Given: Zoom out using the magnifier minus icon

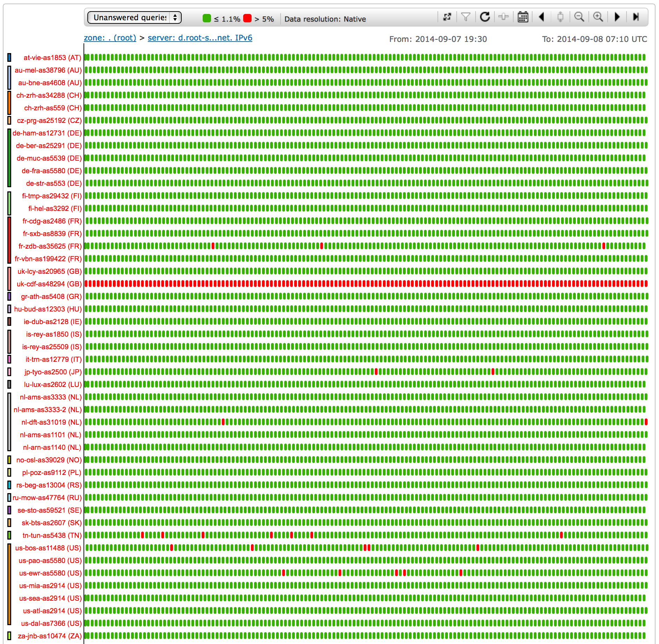Looking at the screenshot, I should (x=579, y=17).
